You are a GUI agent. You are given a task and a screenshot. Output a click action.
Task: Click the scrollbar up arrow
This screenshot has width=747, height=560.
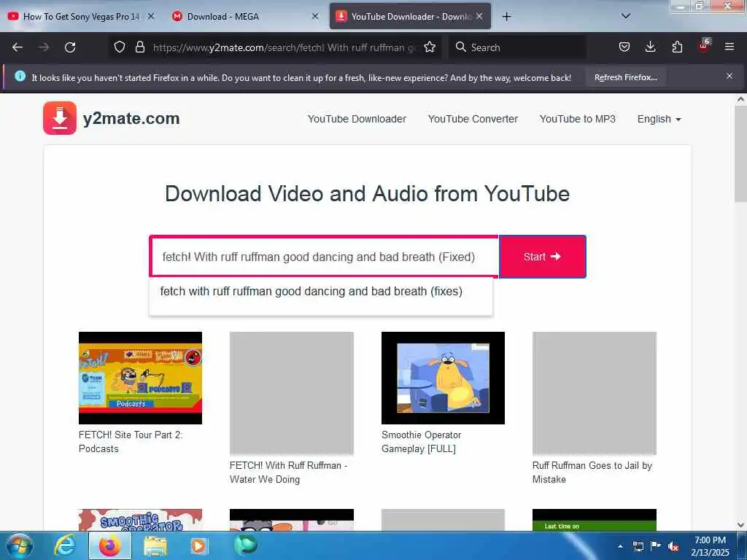[740, 99]
